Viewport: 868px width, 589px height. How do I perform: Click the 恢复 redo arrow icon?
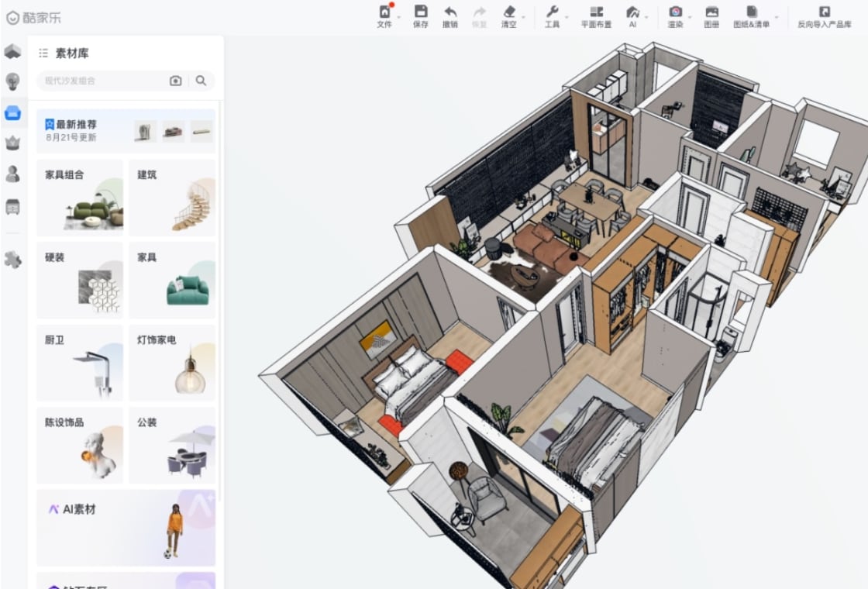[480, 12]
